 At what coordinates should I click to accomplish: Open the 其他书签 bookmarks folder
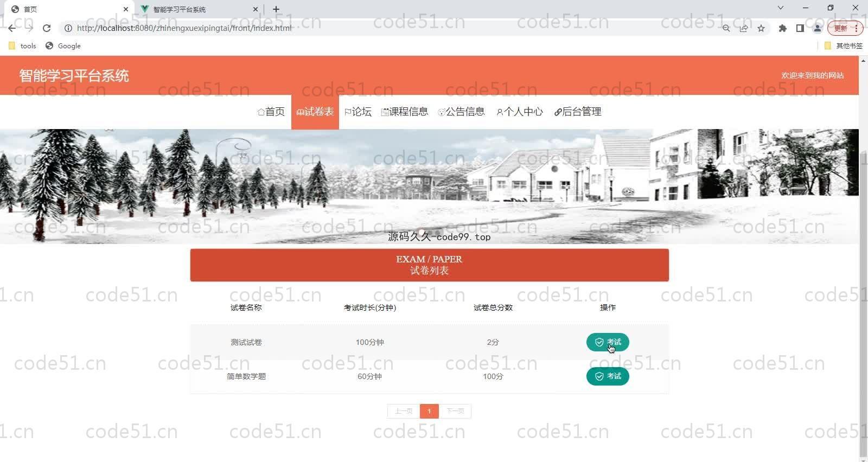(x=843, y=46)
